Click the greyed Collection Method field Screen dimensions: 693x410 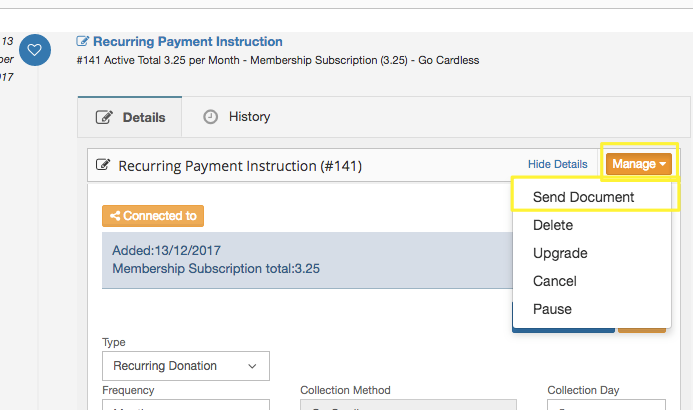pos(408,405)
